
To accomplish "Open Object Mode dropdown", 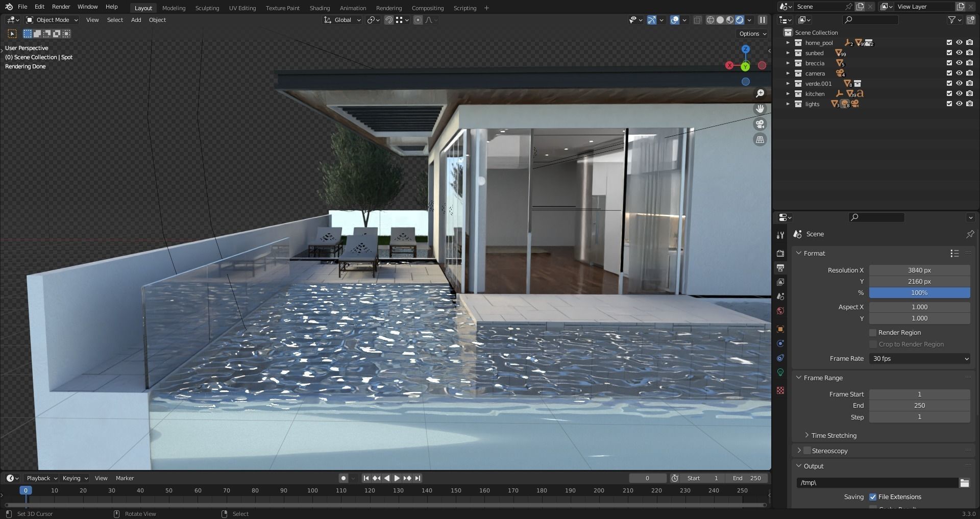I will coord(52,20).
